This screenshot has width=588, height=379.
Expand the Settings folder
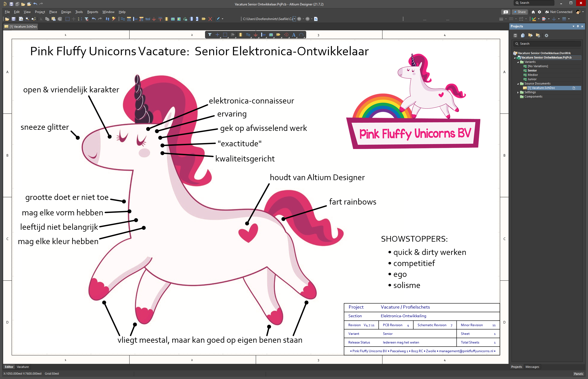point(518,92)
